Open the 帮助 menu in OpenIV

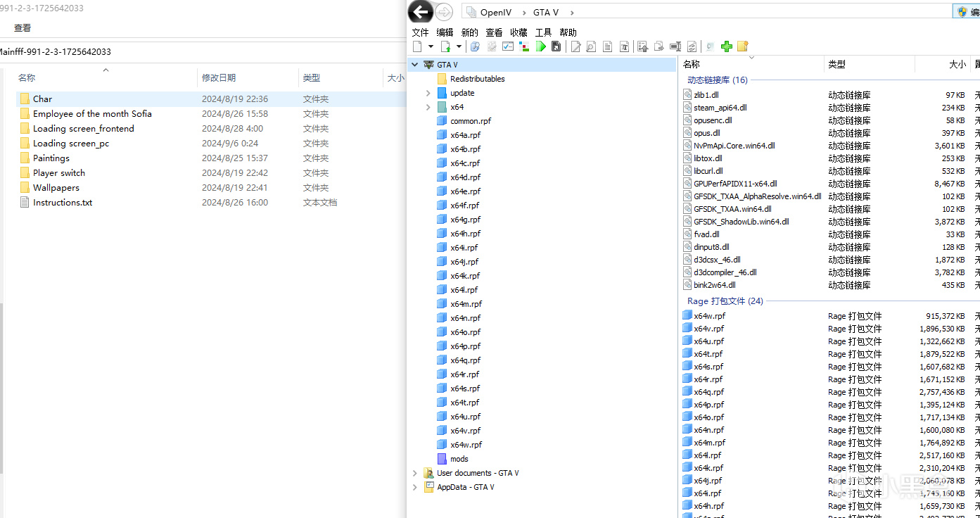pos(568,32)
